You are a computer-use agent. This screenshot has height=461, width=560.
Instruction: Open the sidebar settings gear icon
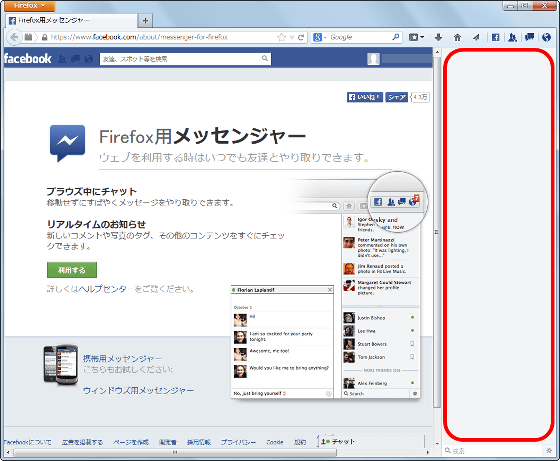click(x=549, y=451)
